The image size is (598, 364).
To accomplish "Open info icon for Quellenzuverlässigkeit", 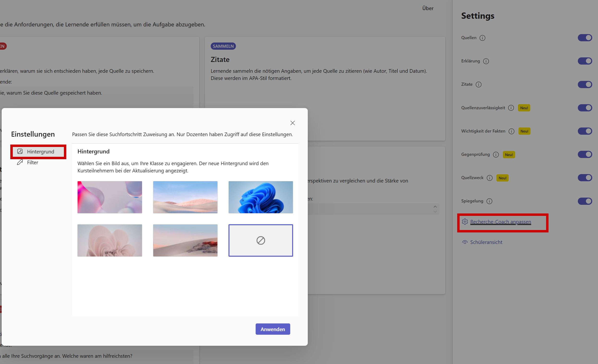I will coord(511,108).
